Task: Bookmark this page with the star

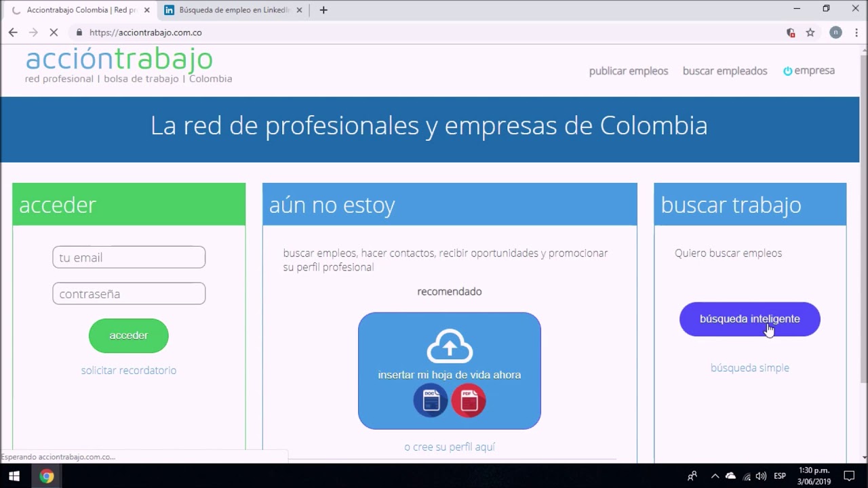Action: [x=810, y=33]
